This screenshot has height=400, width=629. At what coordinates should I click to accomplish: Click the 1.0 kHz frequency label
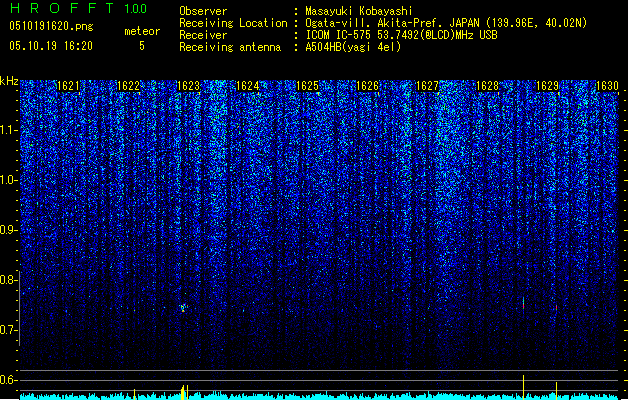(x=8, y=180)
